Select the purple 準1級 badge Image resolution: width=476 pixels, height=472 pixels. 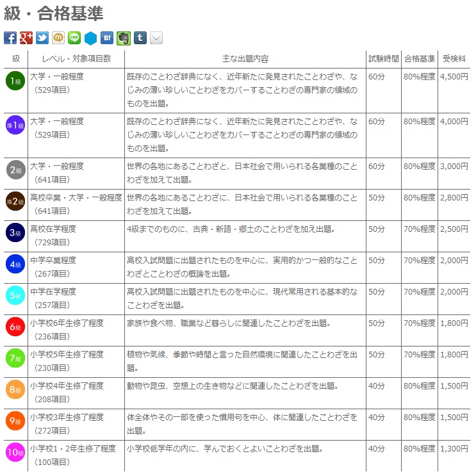[15, 126]
